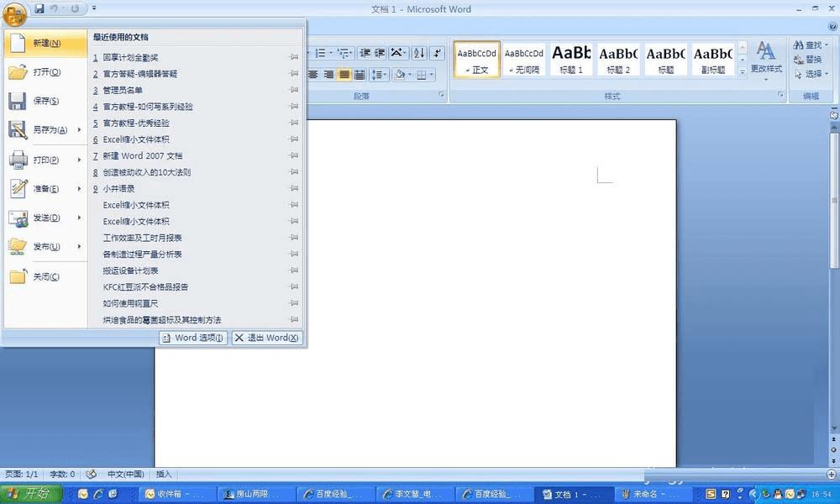840x504 pixels.
Task: Open the 收件箱 window in the taskbar
Action: [176, 494]
